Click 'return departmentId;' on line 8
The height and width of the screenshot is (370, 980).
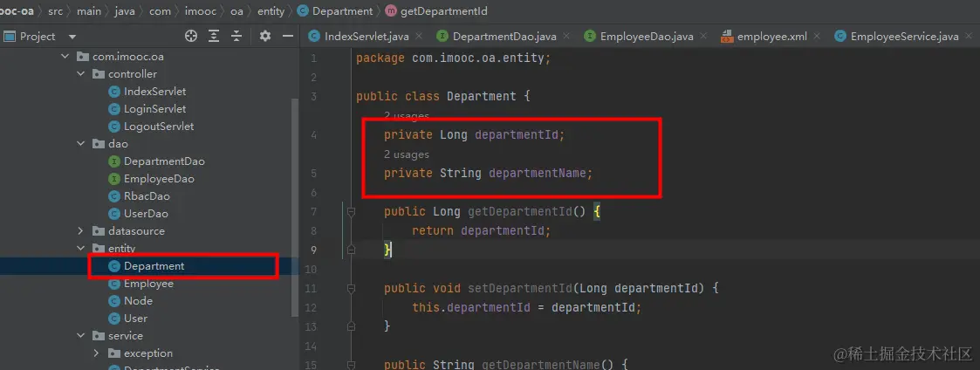481,231
